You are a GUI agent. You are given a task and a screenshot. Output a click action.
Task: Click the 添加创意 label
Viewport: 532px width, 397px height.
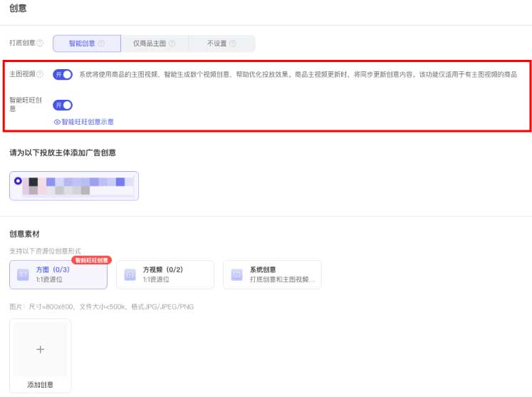(x=40, y=384)
